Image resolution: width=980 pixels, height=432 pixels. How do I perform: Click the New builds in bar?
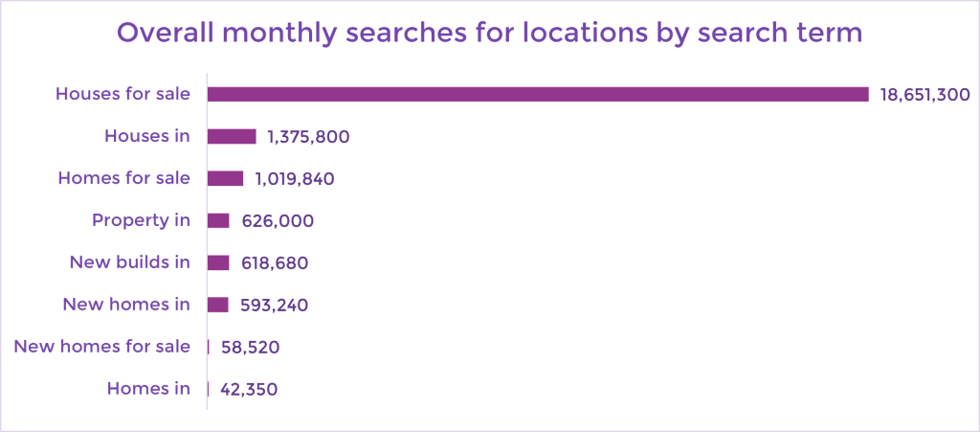click(x=218, y=262)
